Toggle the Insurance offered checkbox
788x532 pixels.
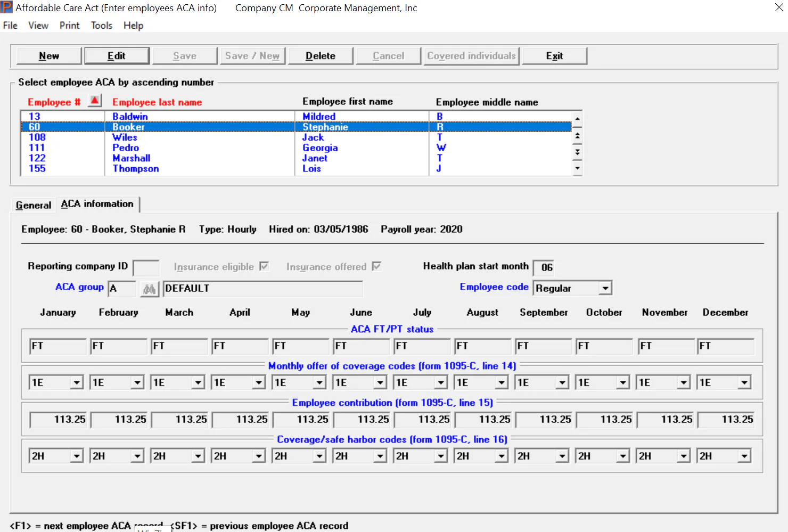(376, 266)
